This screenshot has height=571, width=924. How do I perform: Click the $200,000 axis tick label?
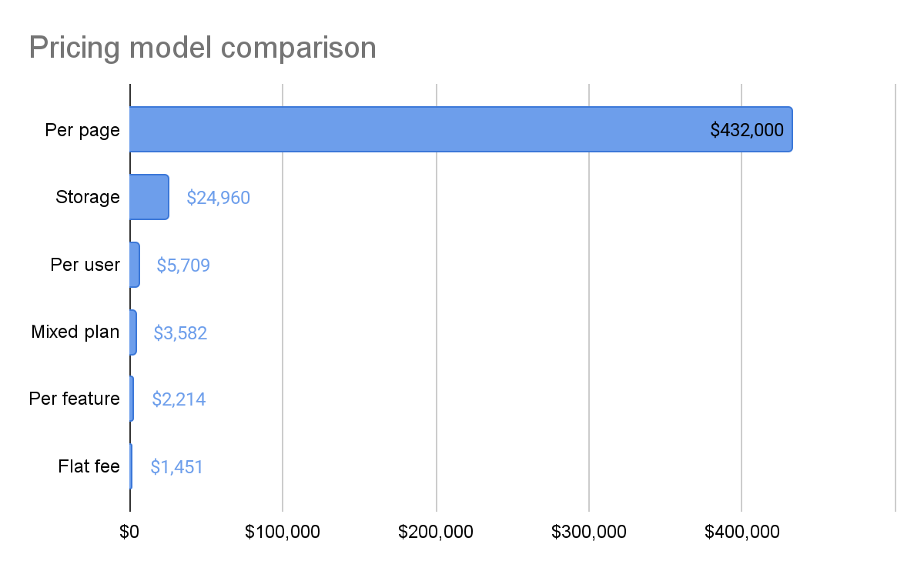(x=436, y=532)
